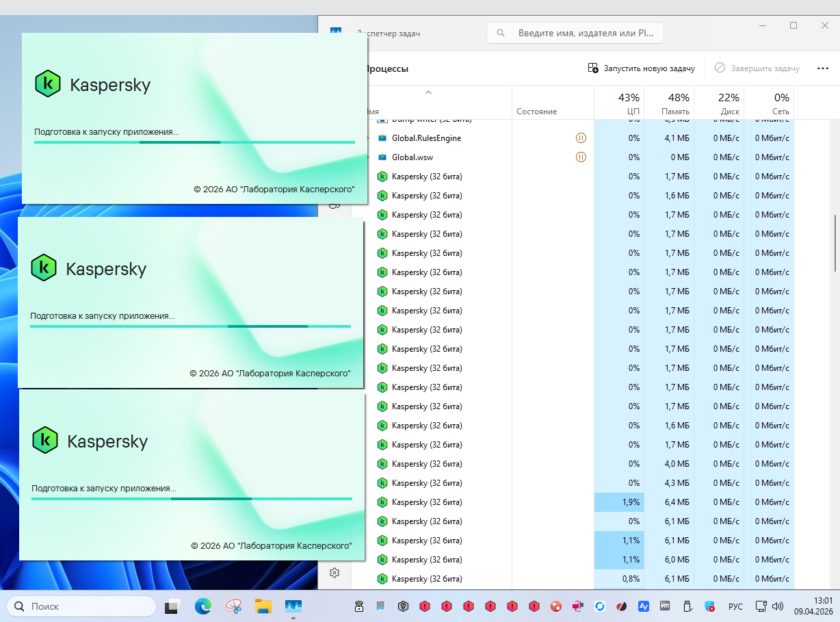Click Kaspersky logo in middle splash window
Image resolution: width=840 pixels, height=622 pixels.
(44, 268)
